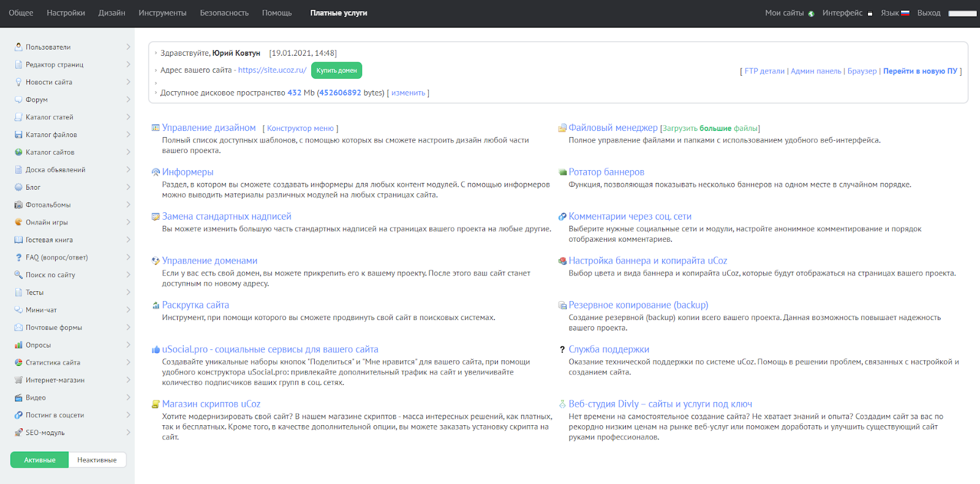Viewport: 980px width, 484px height.
Task: Click the FAQ question mark icon
Action: [x=18, y=258]
